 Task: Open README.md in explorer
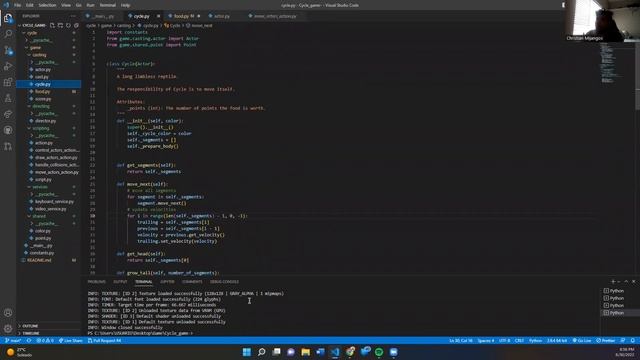pyautogui.click(x=39, y=260)
